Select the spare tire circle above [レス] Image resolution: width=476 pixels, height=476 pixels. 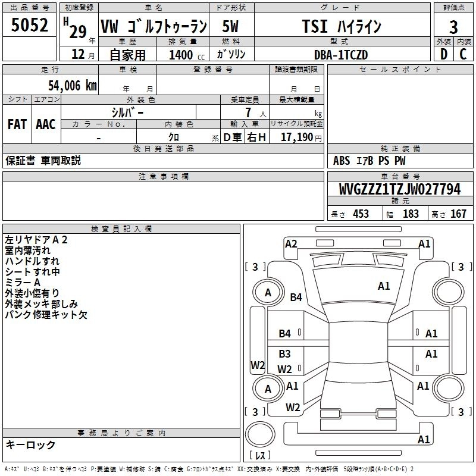[260, 434]
